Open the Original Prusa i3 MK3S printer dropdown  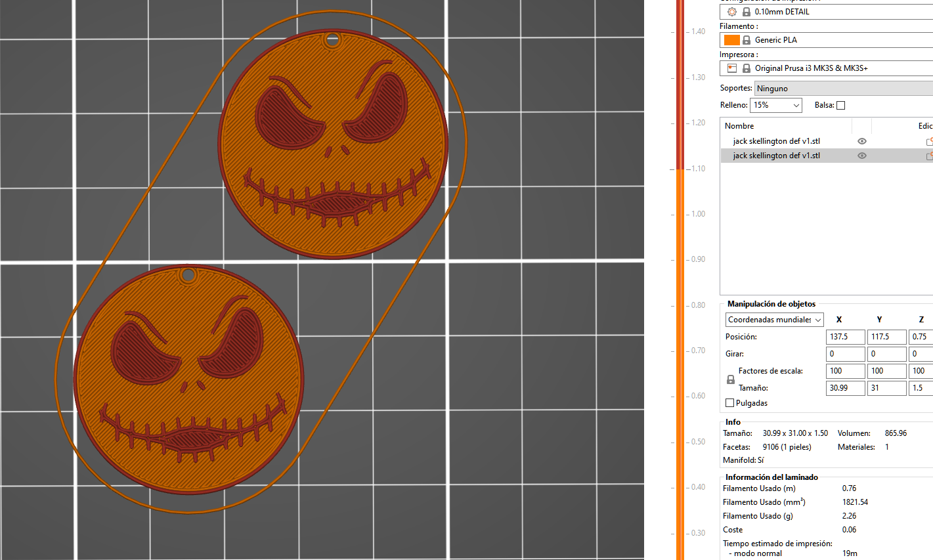827,68
